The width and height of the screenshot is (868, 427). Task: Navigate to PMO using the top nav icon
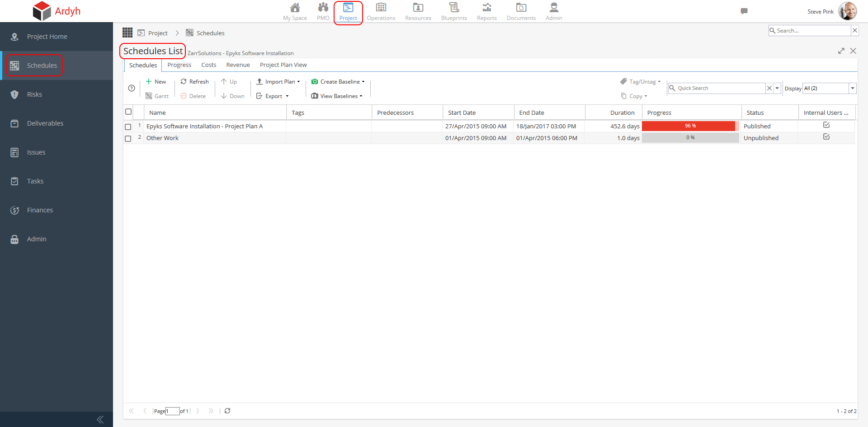(323, 11)
